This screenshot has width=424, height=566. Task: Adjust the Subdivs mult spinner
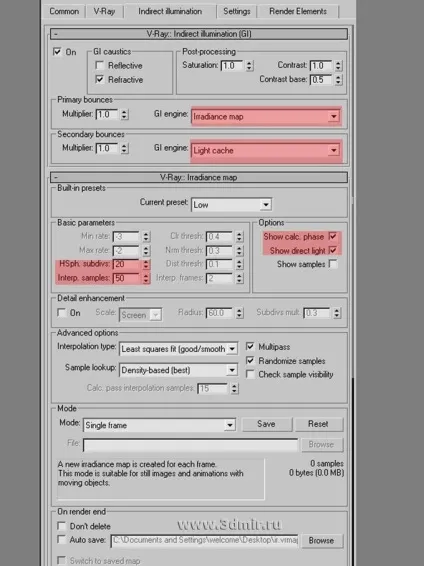337,313
